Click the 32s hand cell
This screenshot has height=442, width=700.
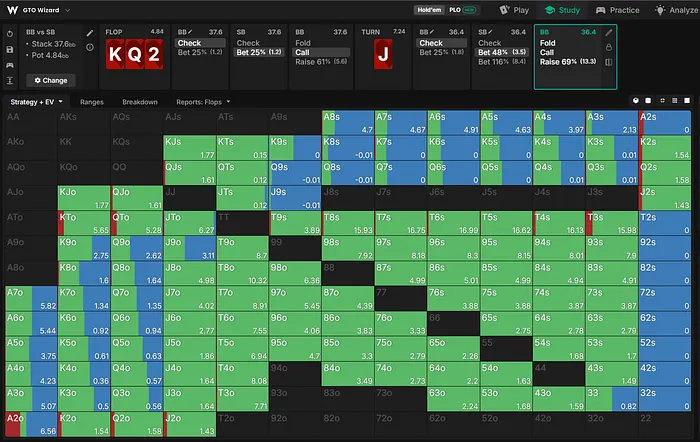(x=665, y=399)
